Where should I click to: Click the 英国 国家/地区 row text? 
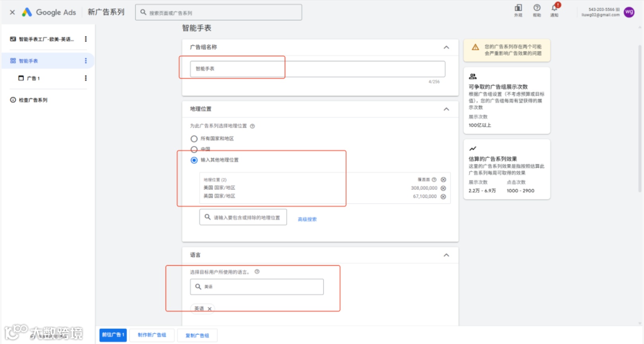pyautogui.click(x=219, y=196)
